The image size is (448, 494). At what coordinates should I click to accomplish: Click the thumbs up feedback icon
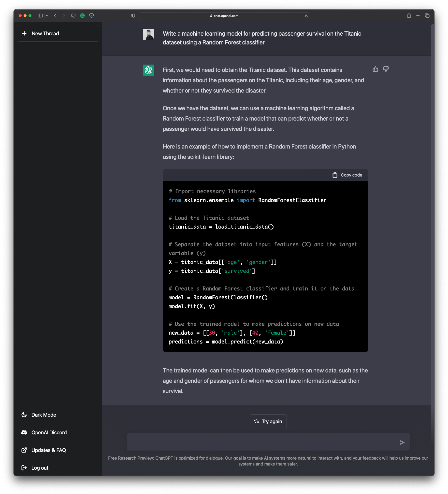375,69
